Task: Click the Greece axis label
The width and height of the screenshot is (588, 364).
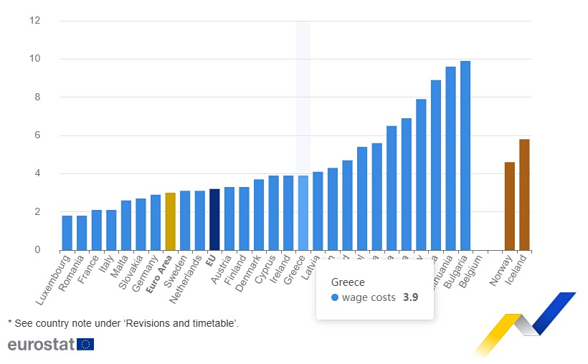Action: (295, 270)
